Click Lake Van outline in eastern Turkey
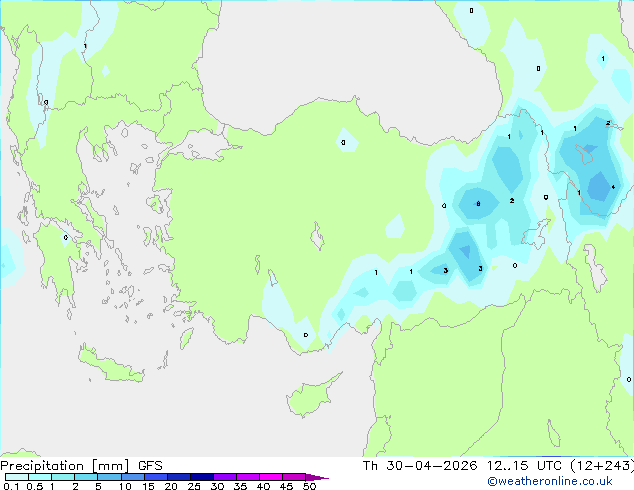Viewport: 634px width, 490px height. 536,234
